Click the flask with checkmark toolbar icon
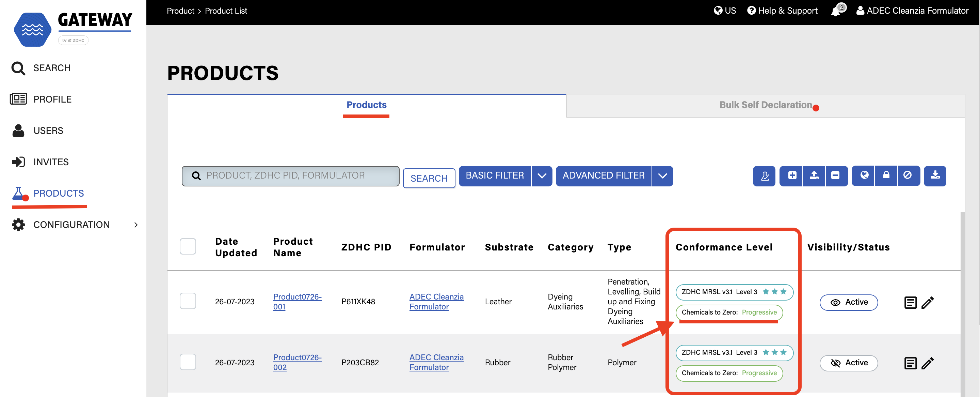The image size is (980, 397). coord(764,175)
